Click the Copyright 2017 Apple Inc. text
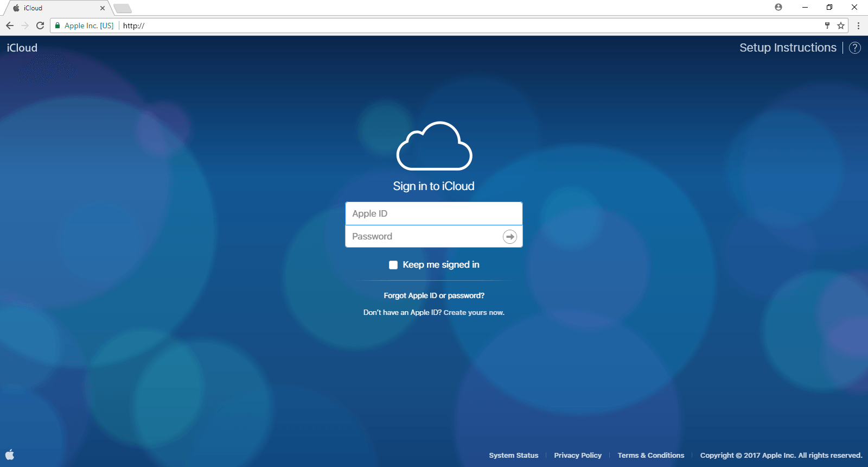 coord(781,455)
